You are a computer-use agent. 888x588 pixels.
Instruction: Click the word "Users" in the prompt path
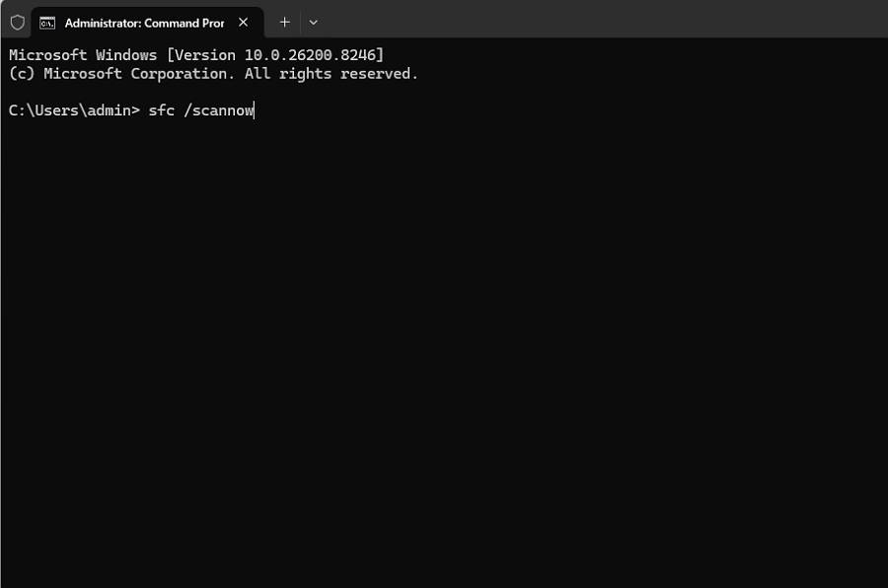56,110
